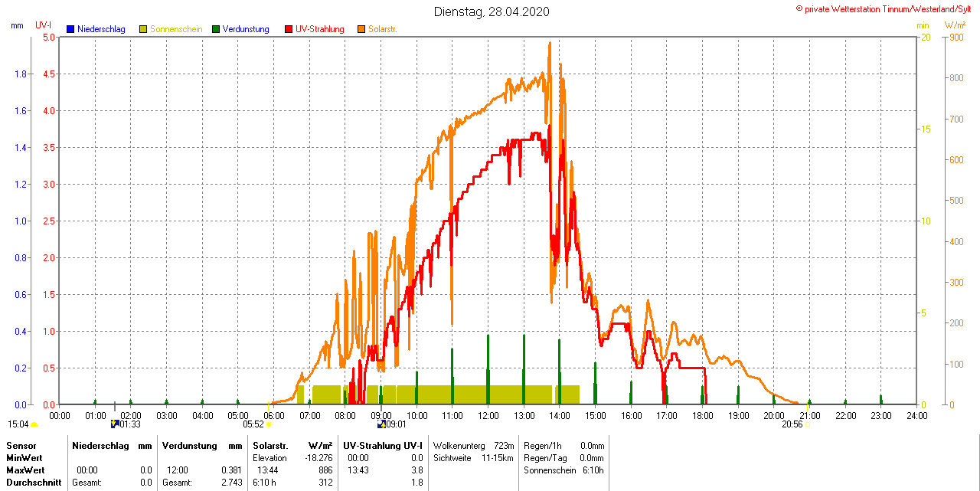980x491 pixels.
Task: Click the Niederschlag column header in table
Action: [100, 446]
